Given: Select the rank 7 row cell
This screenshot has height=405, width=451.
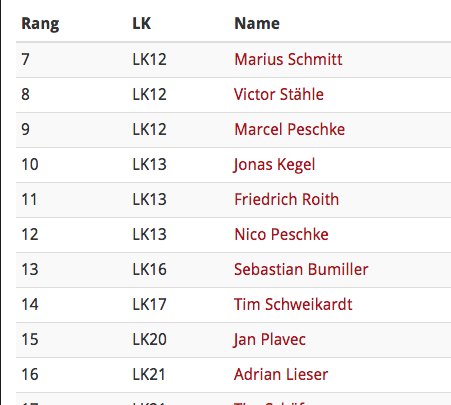Looking at the screenshot, I should 26,60.
